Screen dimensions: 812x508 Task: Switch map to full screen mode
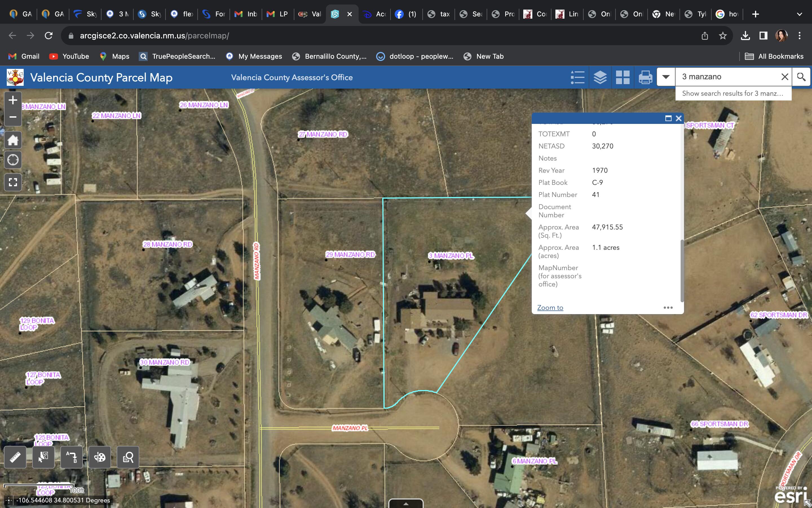tap(13, 182)
